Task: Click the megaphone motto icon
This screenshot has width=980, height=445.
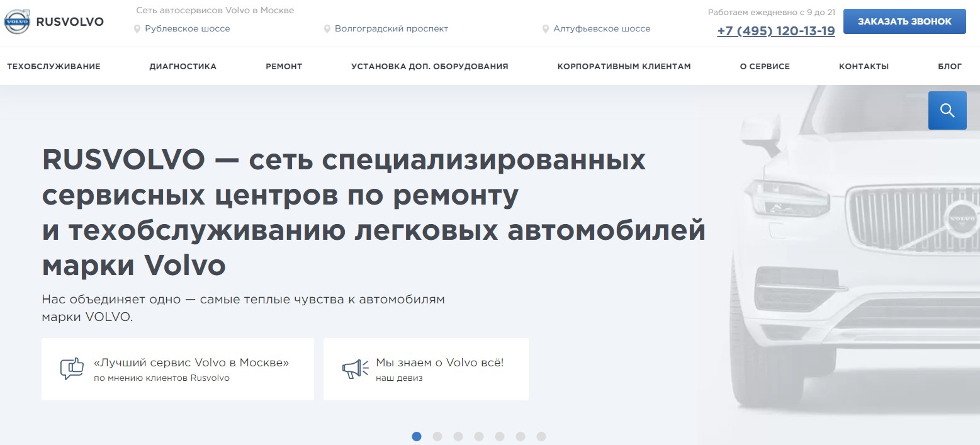Action: point(355,369)
